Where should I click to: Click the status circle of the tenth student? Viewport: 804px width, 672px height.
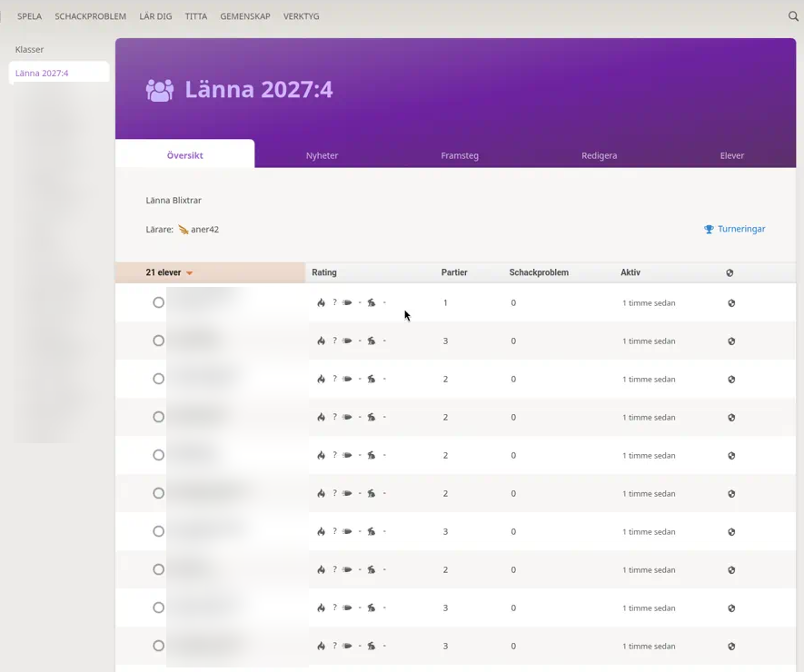pos(158,646)
